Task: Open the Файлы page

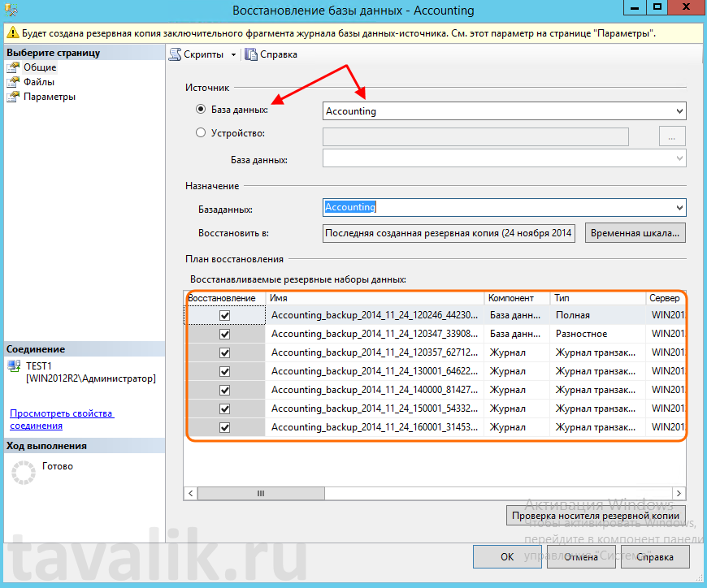Action: pos(39,82)
